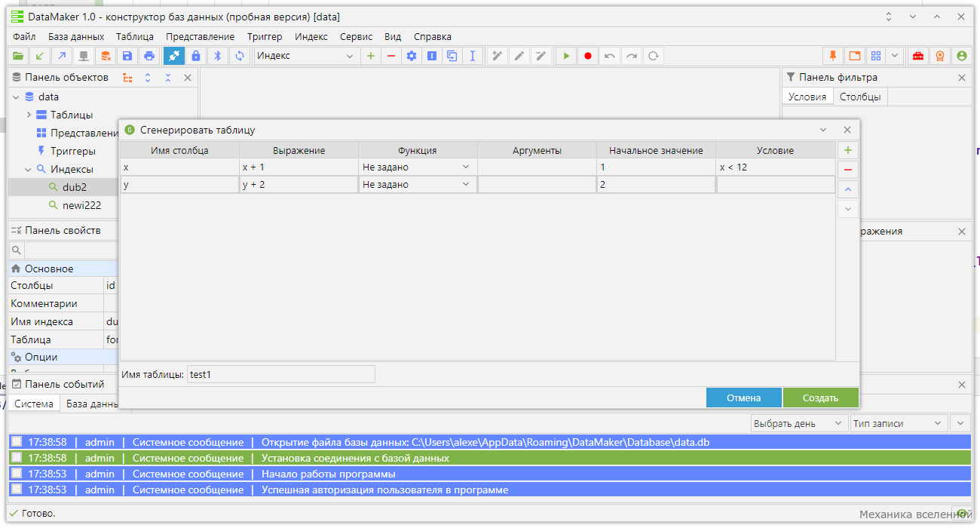980x528 pixels.
Task: Expand the Таблицы tree node
Action: 29,115
